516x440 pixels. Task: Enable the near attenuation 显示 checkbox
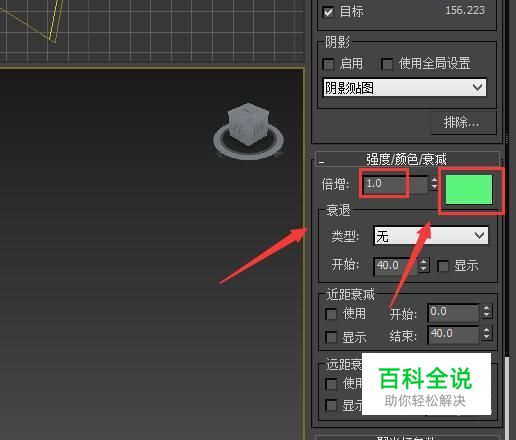coord(331,337)
